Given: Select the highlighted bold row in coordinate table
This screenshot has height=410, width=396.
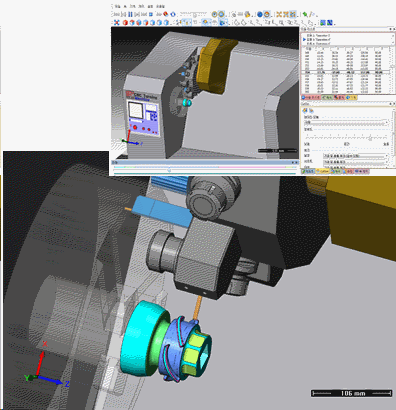Looking at the screenshot, I should (345, 72).
